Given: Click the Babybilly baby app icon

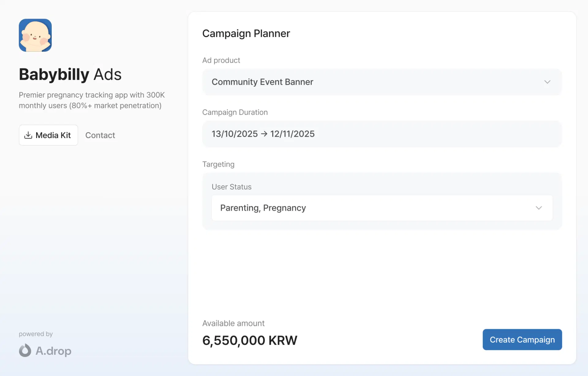Looking at the screenshot, I should tap(35, 35).
